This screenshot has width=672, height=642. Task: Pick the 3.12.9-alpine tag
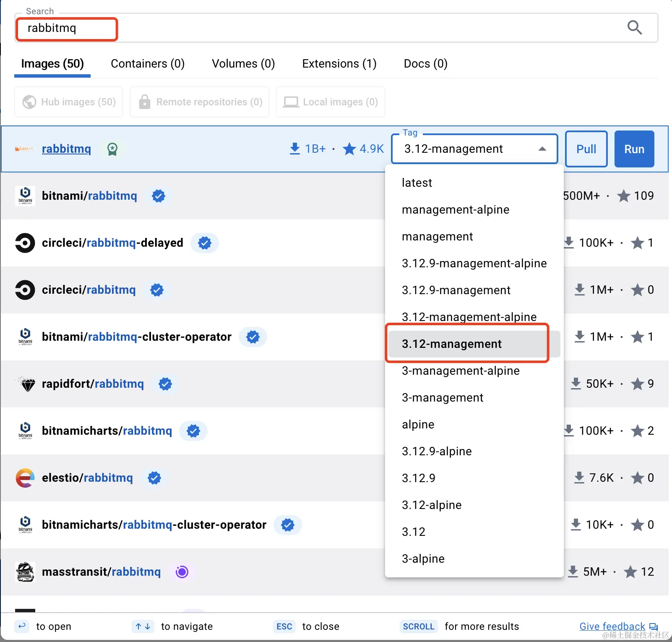(474, 451)
